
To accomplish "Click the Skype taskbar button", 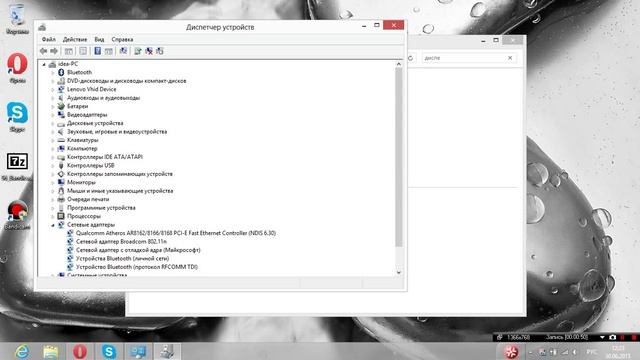I will (x=109, y=351).
